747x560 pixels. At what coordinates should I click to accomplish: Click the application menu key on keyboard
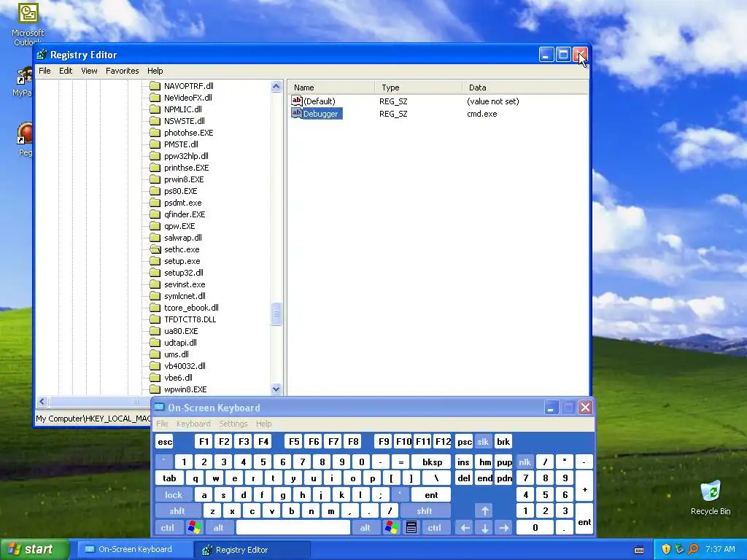point(411,527)
